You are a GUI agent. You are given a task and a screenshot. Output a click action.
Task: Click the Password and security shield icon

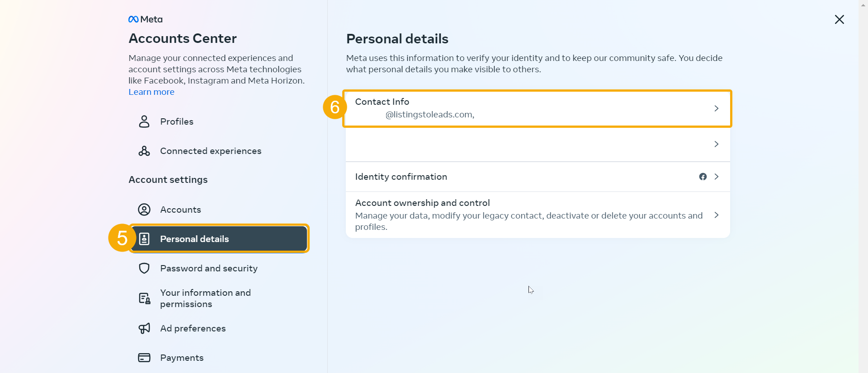[x=144, y=268]
